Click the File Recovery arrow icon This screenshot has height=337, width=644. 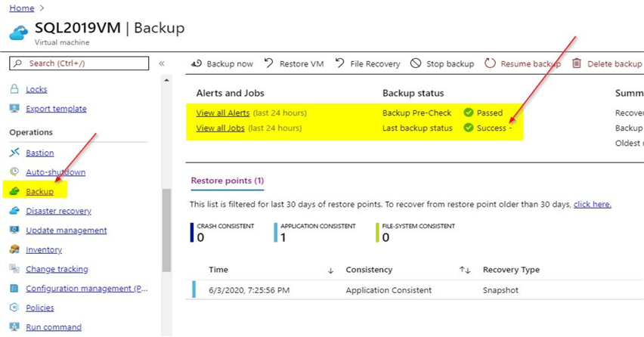pos(339,63)
